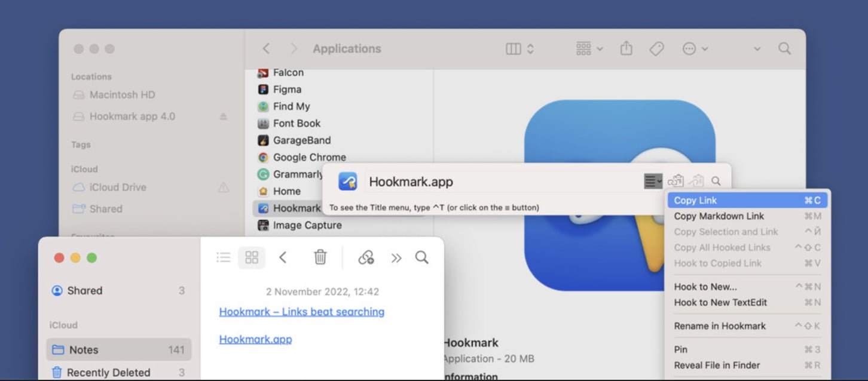This screenshot has height=381, width=868.
Task: Switch Finder column view control
Action: [519, 49]
